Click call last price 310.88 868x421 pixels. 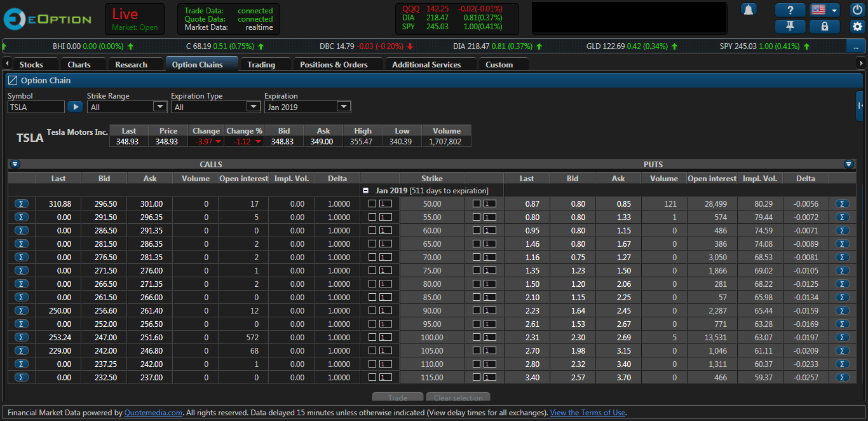(x=59, y=204)
